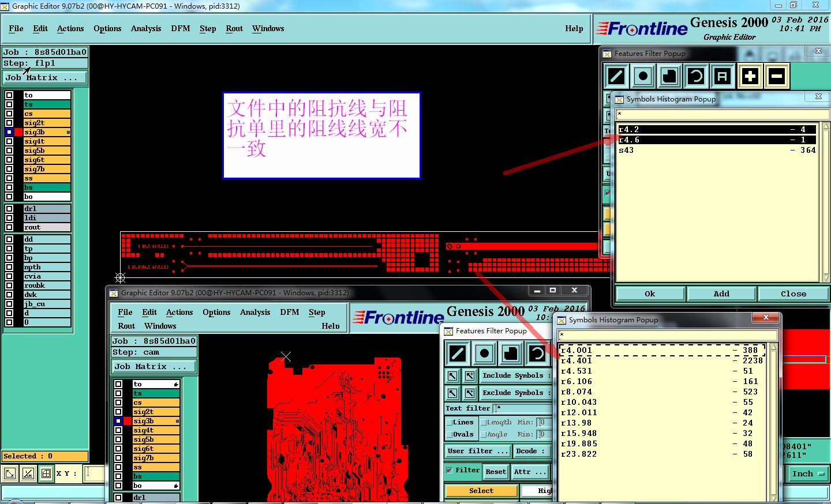Select Arcs icon in lower Features Filter Popup
The height and width of the screenshot is (504, 831).
537,353
